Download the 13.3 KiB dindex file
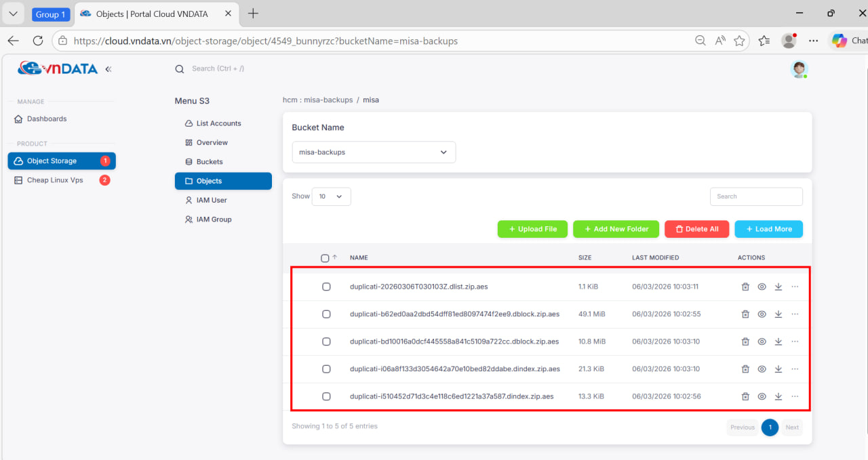The height and width of the screenshot is (460, 868). click(x=778, y=396)
